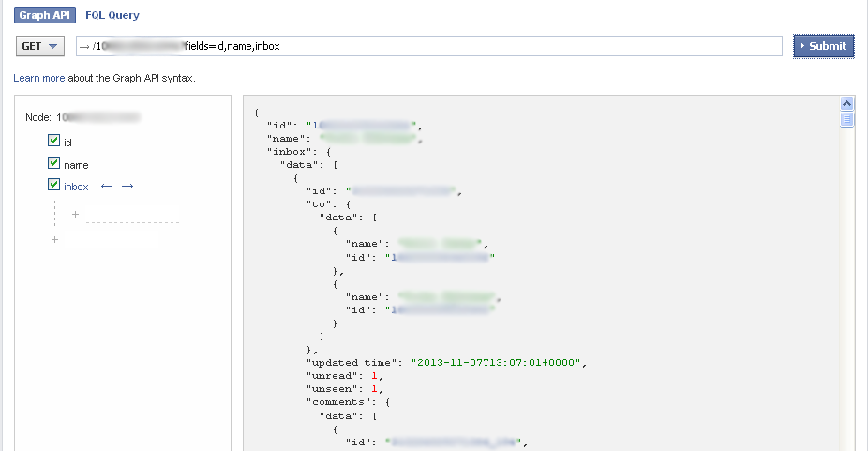Click the "unread" key in the JSON
The height and width of the screenshot is (451, 868).
(x=334, y=376)
